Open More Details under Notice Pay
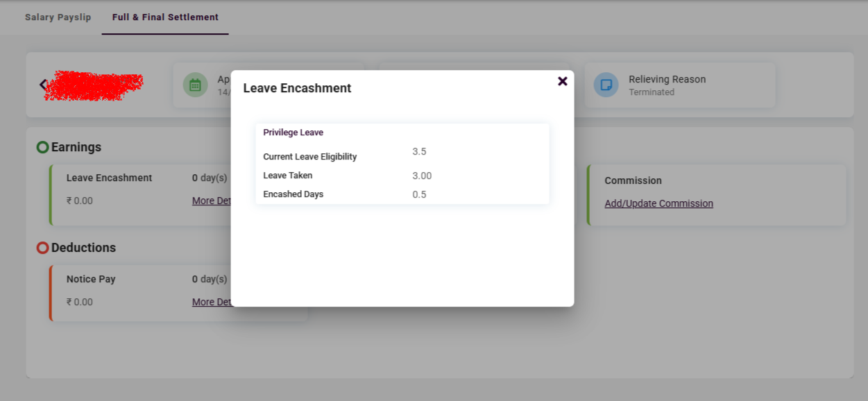Image resolution: width=868 pixels, height=401 pixels. (212, 302)
